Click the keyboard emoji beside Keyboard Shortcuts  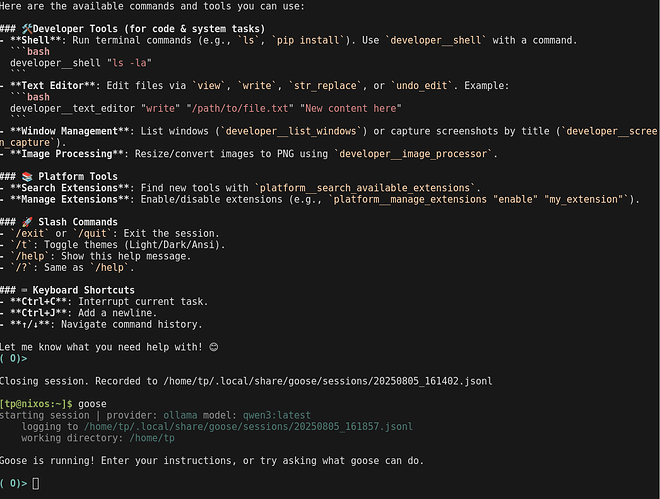coord(24,290)
